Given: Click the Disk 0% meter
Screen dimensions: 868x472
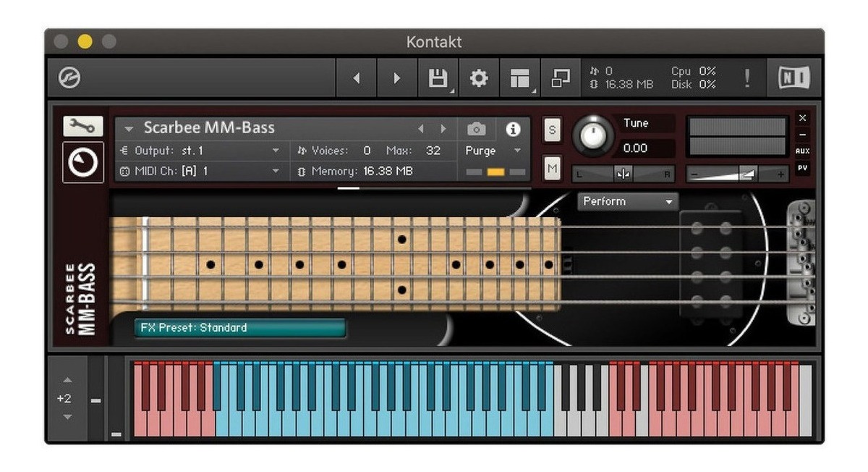Looking at the screenshot, I should pos(693,84).
